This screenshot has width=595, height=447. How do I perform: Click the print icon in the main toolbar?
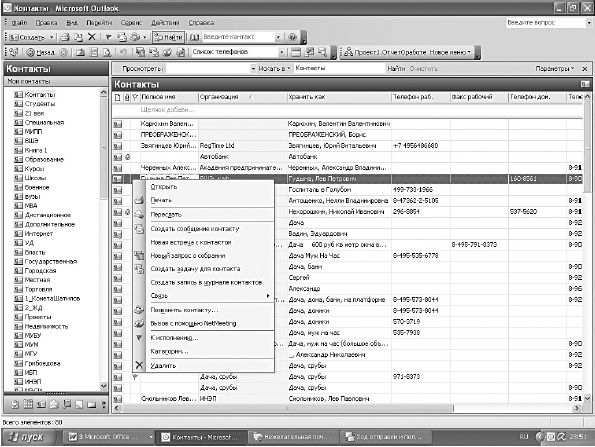point(66,37)
